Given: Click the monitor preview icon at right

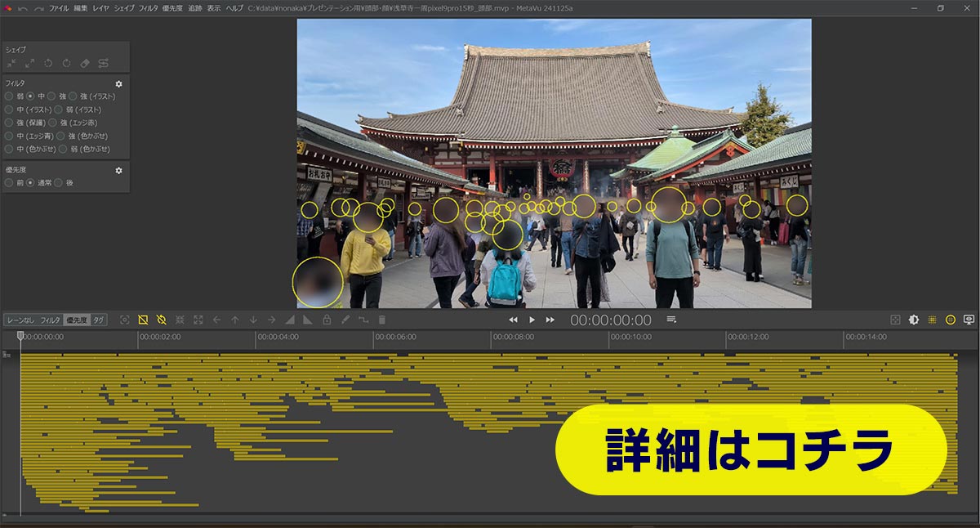Looking at the screenshot, I should coord(969,320).
